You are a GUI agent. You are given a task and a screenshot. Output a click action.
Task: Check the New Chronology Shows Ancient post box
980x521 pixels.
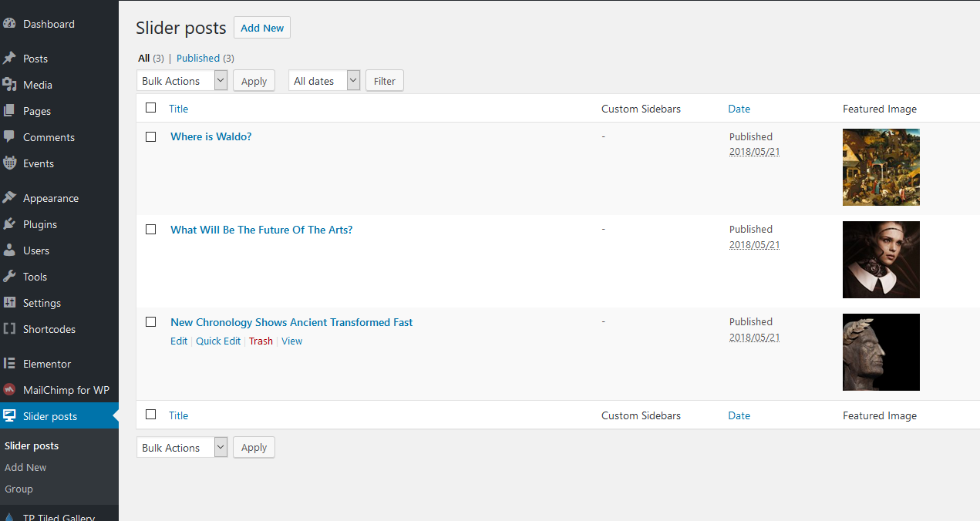coord(151,322)
